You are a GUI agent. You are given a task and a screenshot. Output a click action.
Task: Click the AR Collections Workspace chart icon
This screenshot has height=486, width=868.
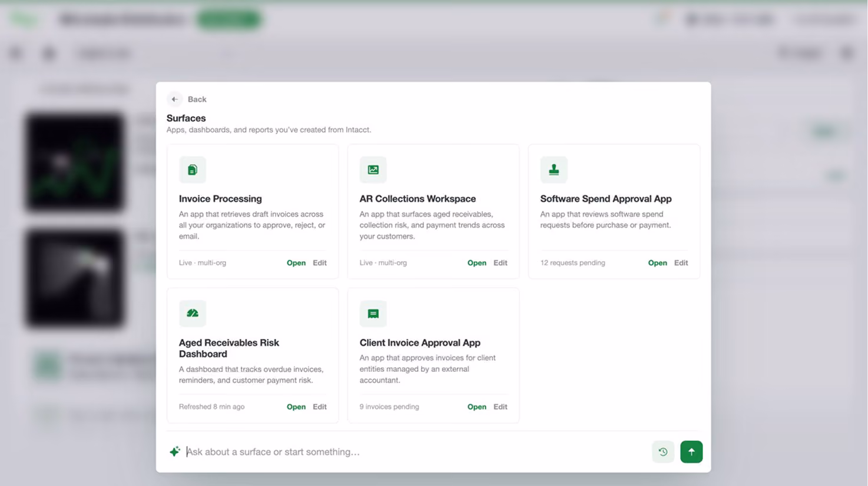pyautogui.click(x=373, y=170)
